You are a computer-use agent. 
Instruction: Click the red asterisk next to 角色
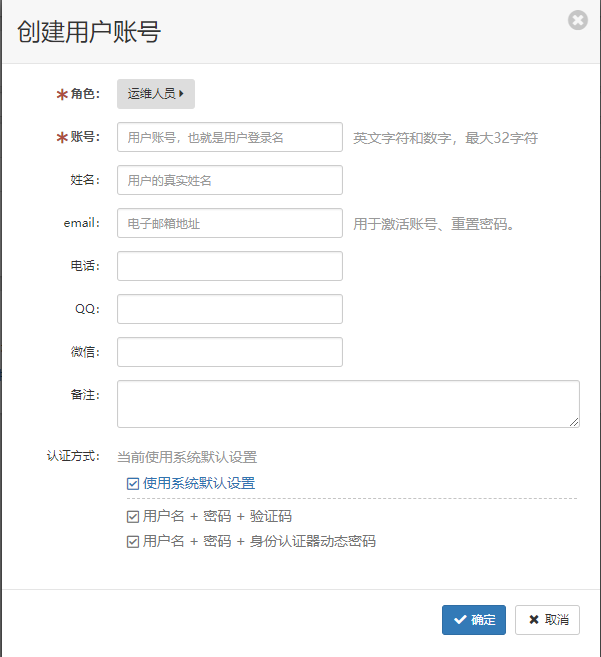(x=62, y=94)
